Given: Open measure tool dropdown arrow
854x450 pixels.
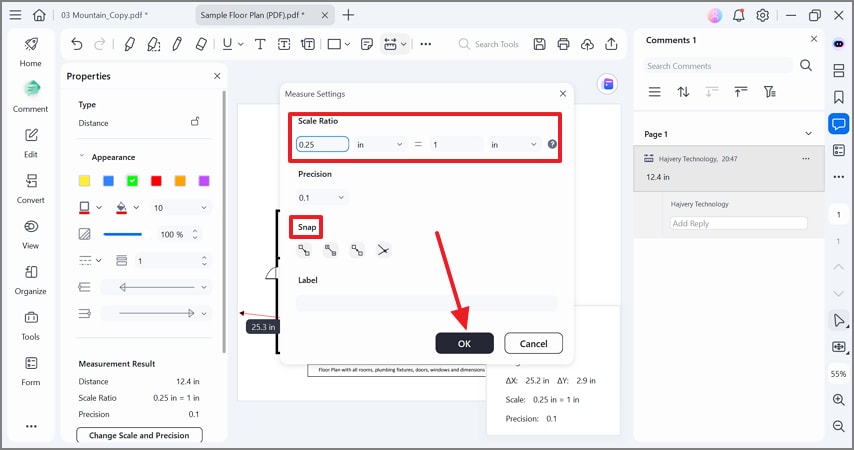Looking at the screenshot, I should (404, 45).
